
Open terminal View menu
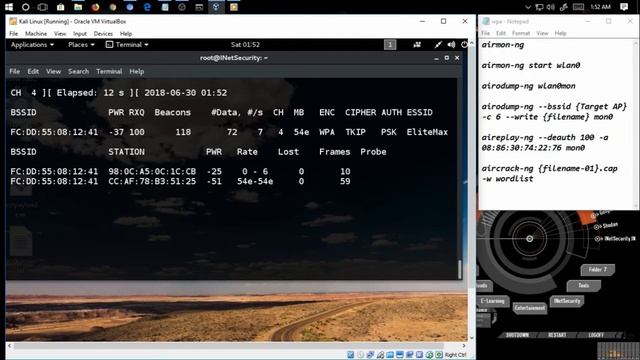coord(53,71)
